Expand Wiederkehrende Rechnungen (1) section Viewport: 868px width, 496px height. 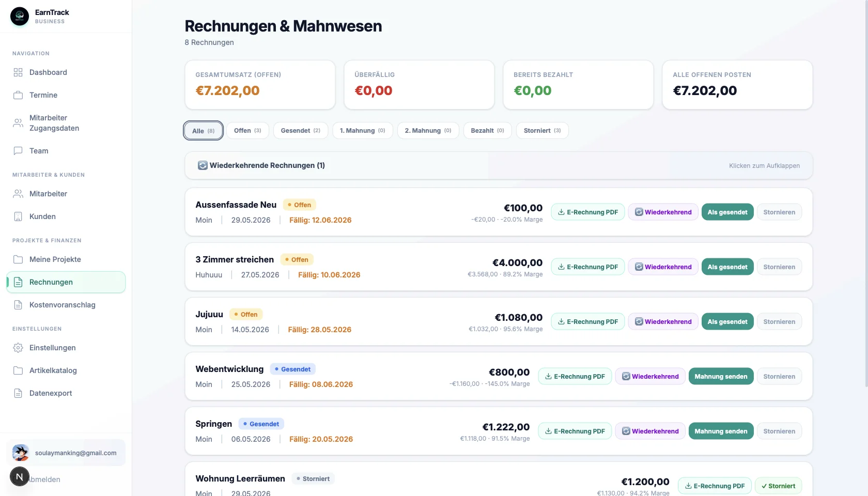tap(499, 165)
